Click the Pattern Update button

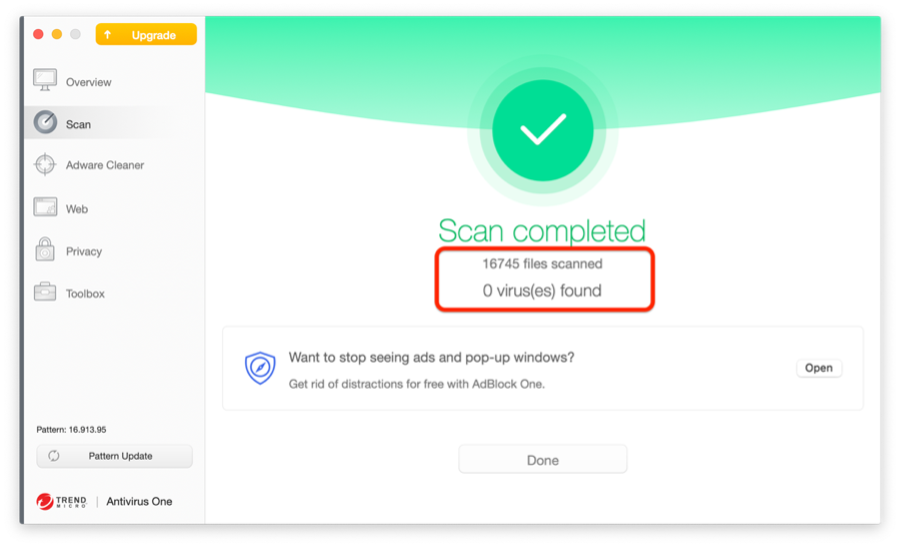(114, 456)
